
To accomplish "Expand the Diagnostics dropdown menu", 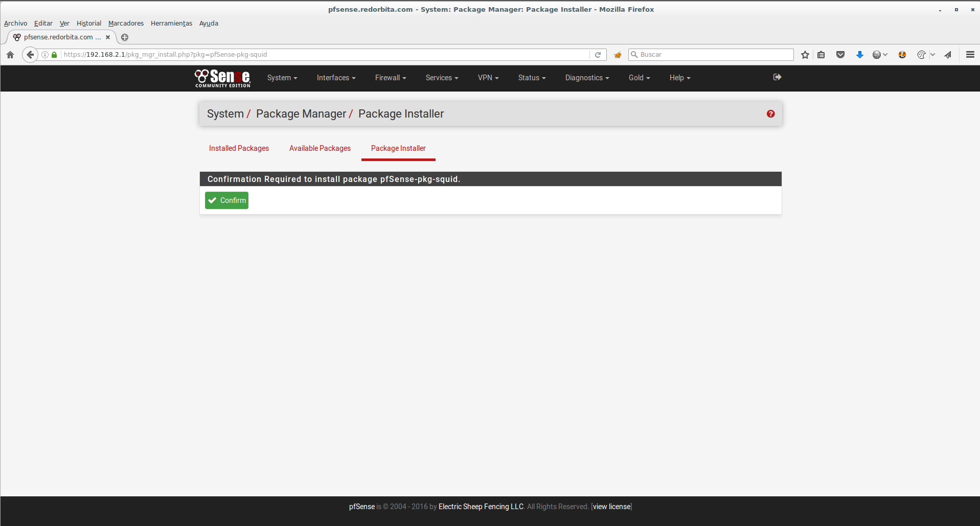I will 587,78.
